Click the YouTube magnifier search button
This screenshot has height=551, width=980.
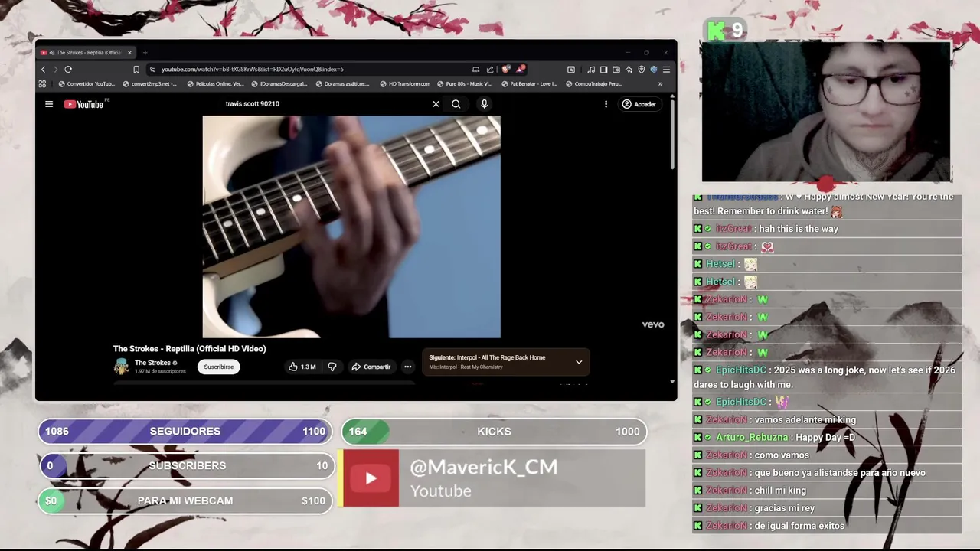[x=456, y=104]
